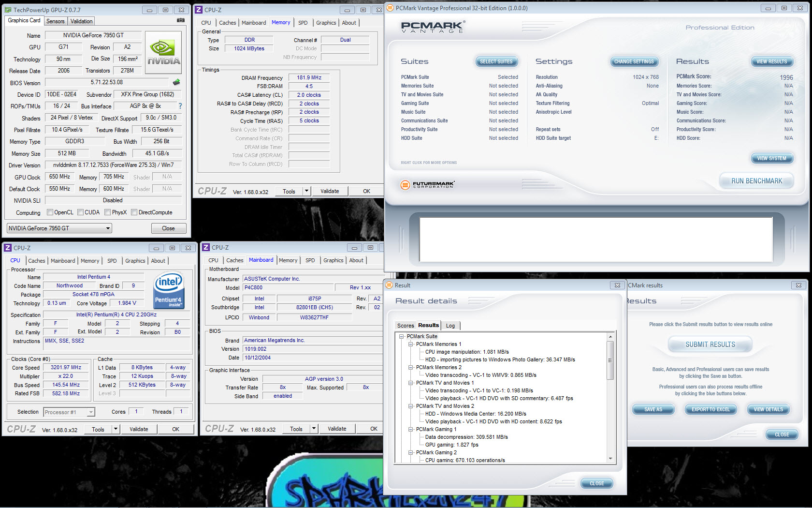The height and width of the screenshot is (508, 812).
Task: Click the VIEW RESULTS button
Action: coord(771,61)
